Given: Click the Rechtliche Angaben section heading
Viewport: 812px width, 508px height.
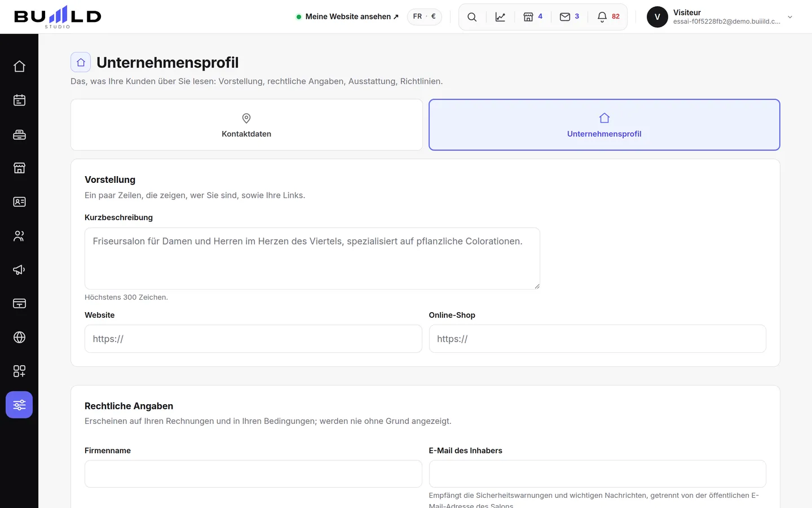Looking at the screenshot, I should click(129, 406).
